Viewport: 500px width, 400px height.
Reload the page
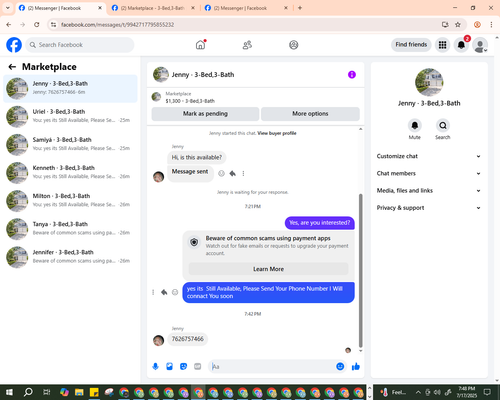37,25
